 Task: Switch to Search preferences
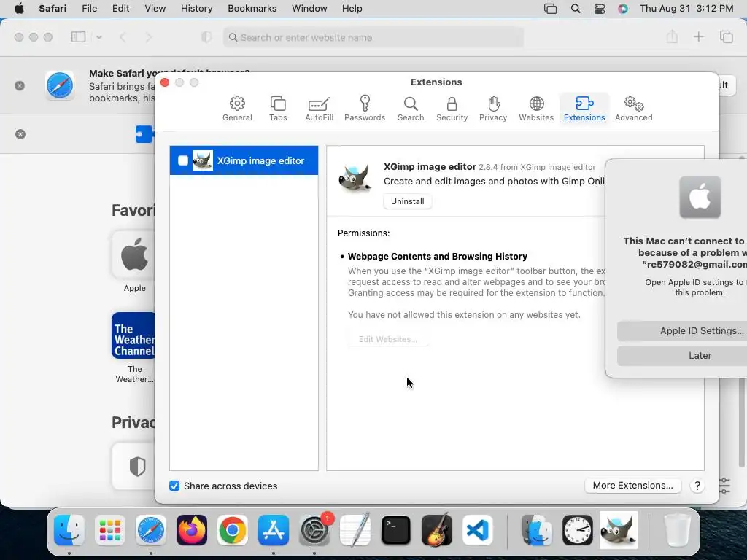pyautogui.click(x=411, y=108)
